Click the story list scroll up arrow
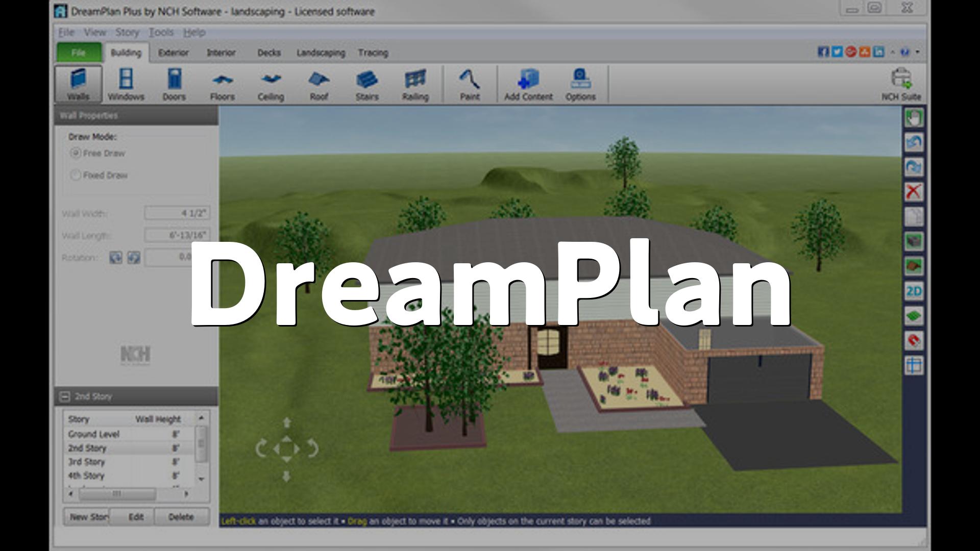The width and height of the screenshot is (980, 551). pyautogui.click(x=201, y=418)
